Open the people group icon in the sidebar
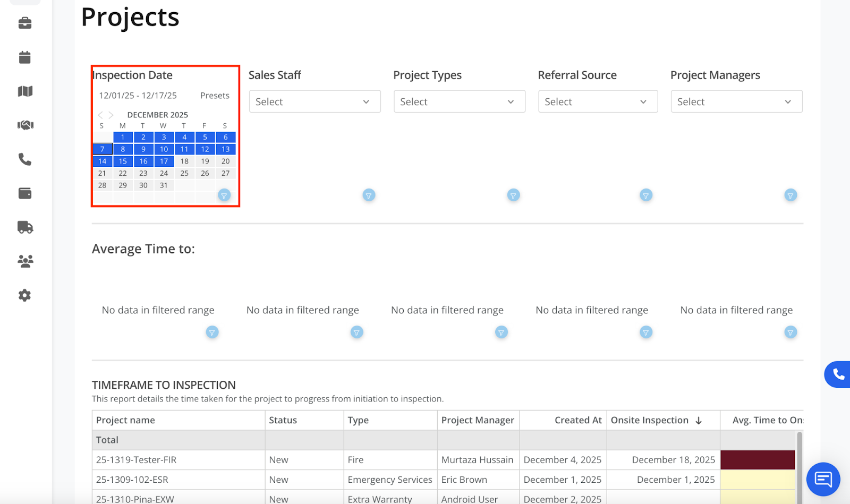 pos(25,261)
